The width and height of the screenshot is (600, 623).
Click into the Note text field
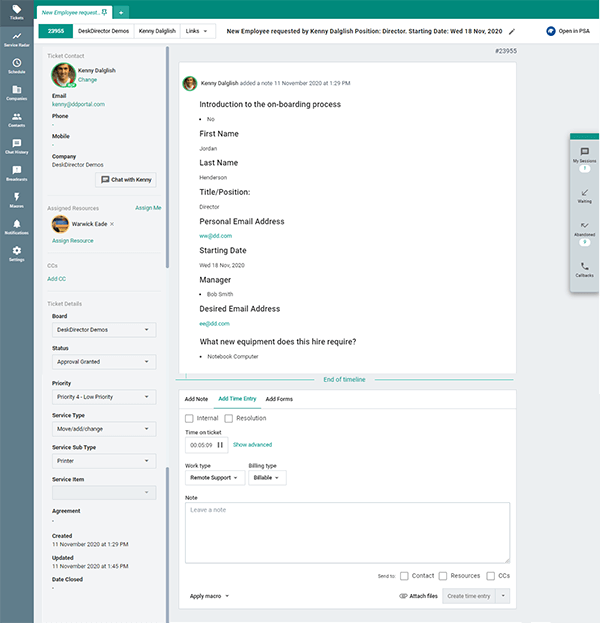[347, 532]
